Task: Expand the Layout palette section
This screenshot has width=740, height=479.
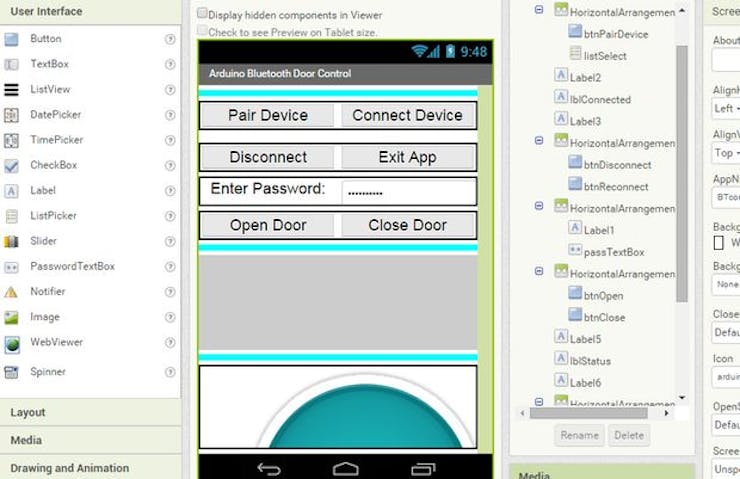Action: [x=91, y=412]
